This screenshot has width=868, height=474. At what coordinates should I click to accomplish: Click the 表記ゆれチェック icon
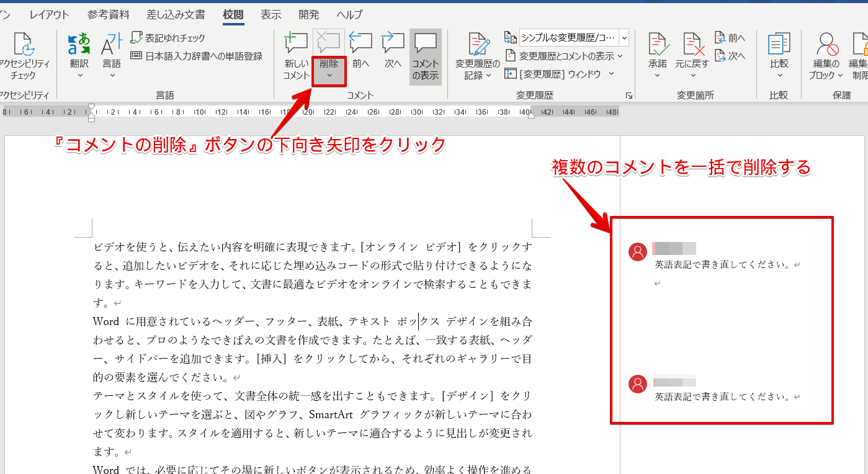136,38
